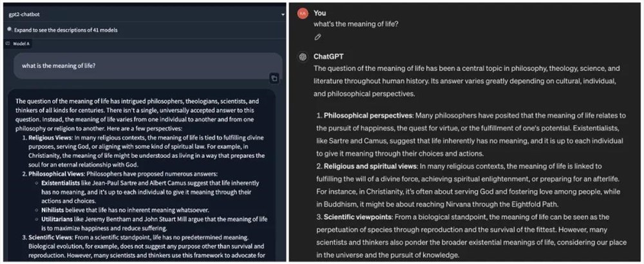Click the pencil edit message icon

pyautogui.click(x=317, y=37)
